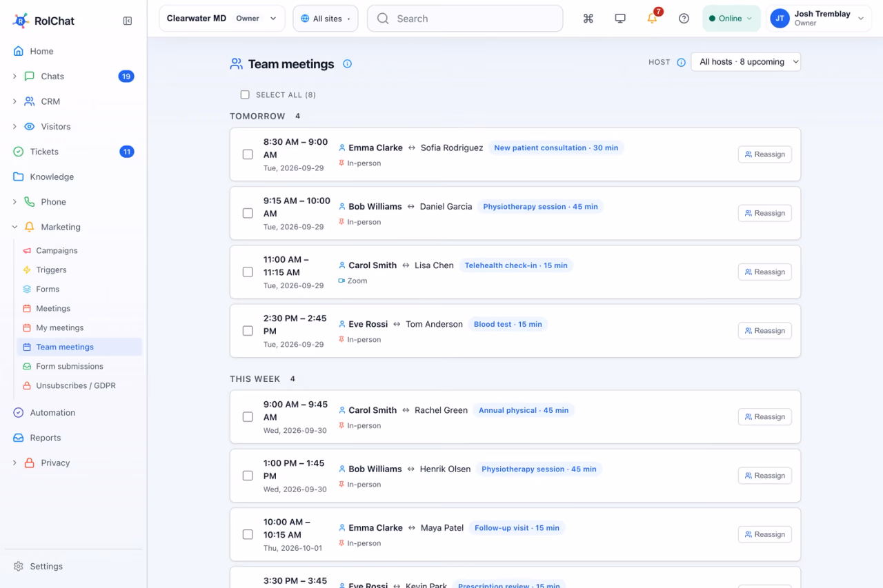
Task: Click the Search input field
Action: (465, 19)
